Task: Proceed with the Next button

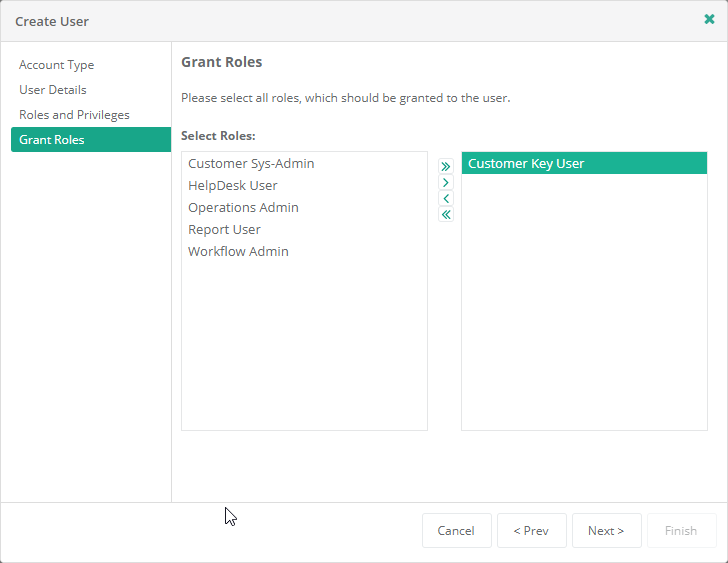Action: [x=606, y=531]
